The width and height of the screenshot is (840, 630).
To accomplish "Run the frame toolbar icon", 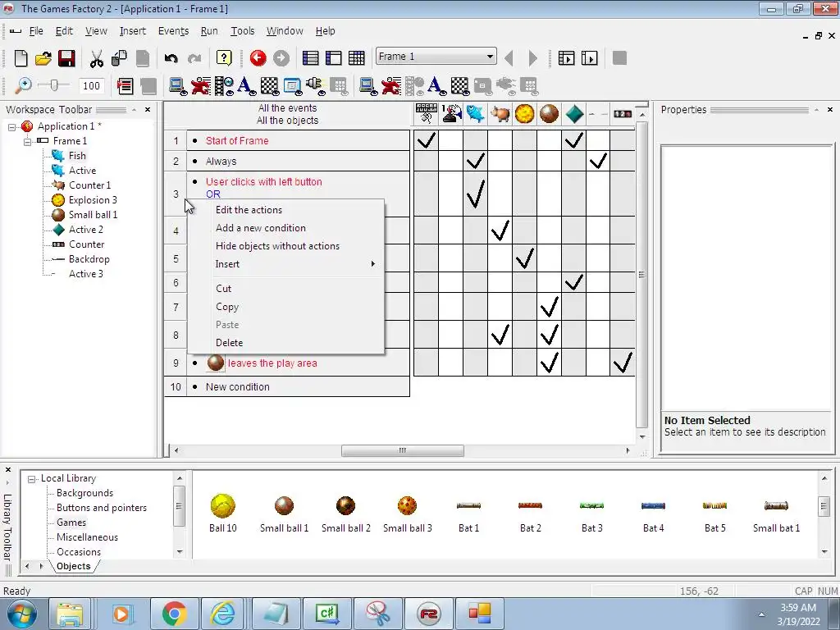I will (589, 58).
